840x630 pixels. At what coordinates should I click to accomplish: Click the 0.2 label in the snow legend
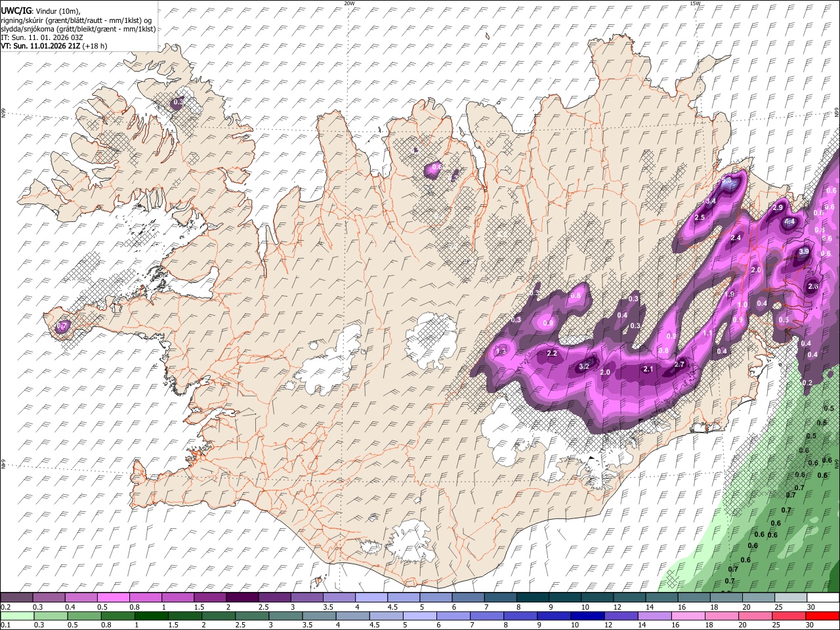[x=5, y=607]
